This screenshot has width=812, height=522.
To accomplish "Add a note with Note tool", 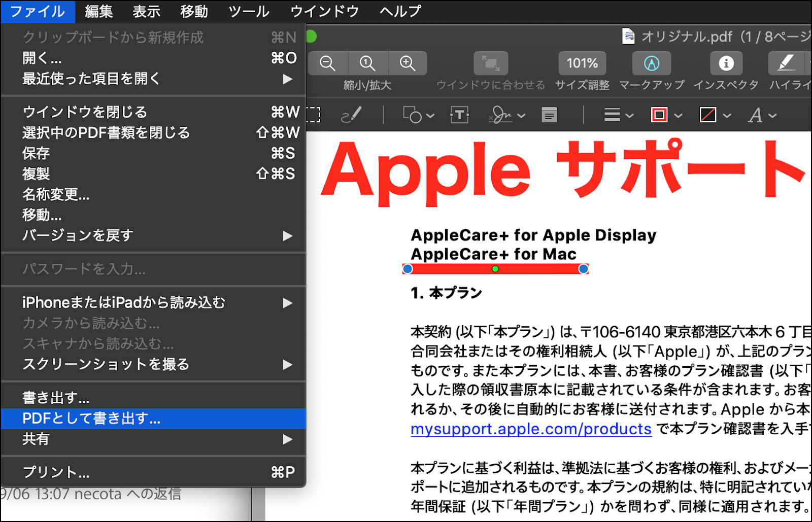I will pyautogui.click(x=549, y=115).
